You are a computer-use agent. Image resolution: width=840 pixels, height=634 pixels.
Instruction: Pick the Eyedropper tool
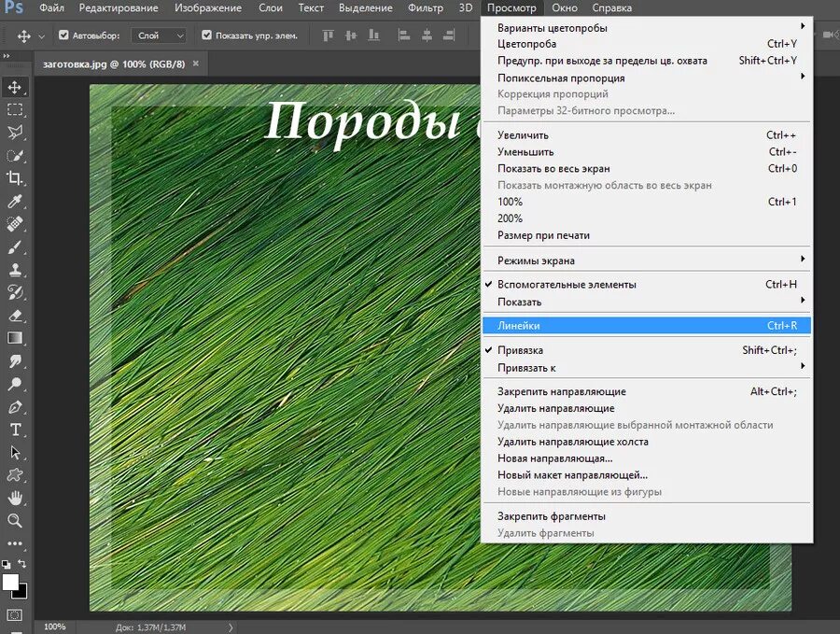pyautogui.click(x=14, y=203)
